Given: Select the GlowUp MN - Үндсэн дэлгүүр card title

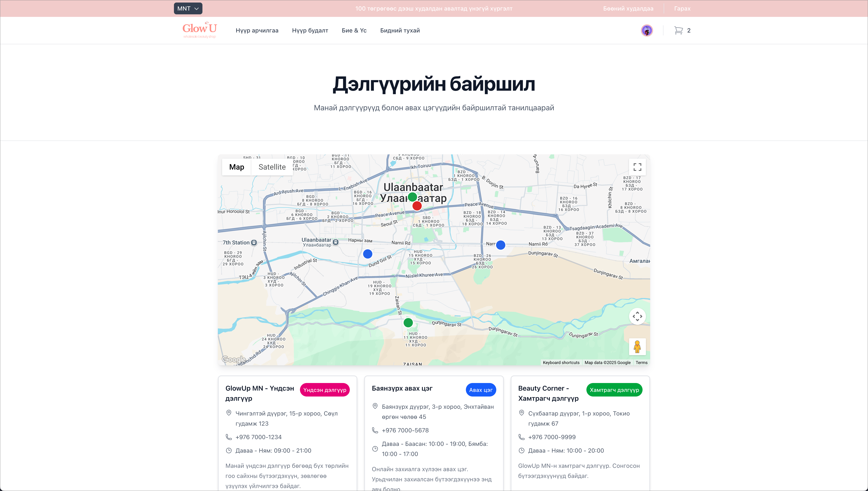Looking at the screenshot, I should point(259,393).
